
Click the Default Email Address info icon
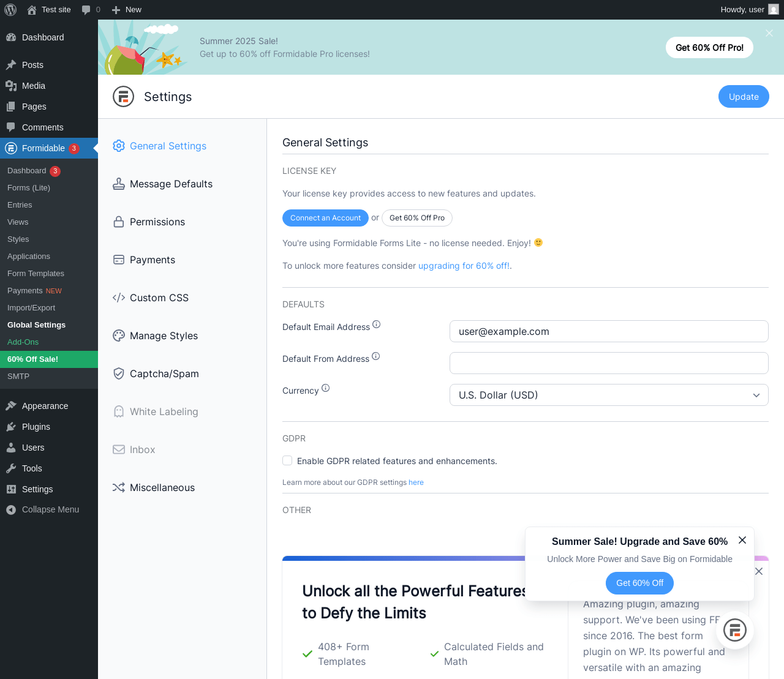(377, 324)
